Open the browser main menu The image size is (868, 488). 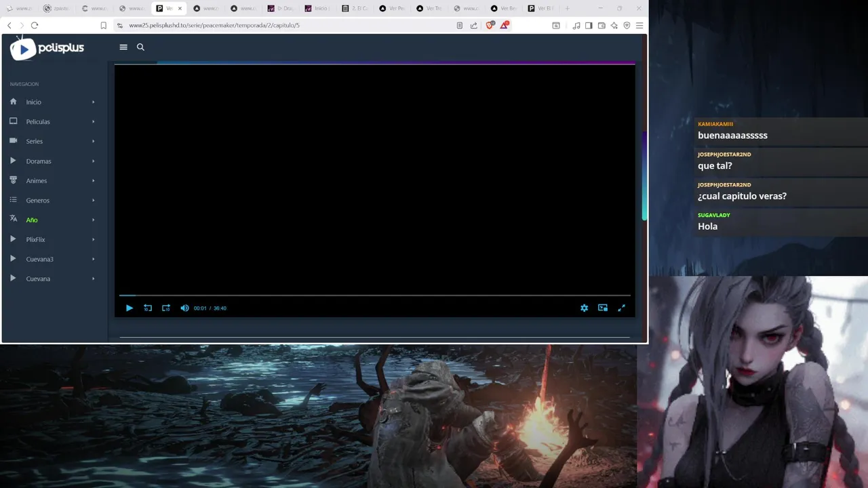(639, 25)
